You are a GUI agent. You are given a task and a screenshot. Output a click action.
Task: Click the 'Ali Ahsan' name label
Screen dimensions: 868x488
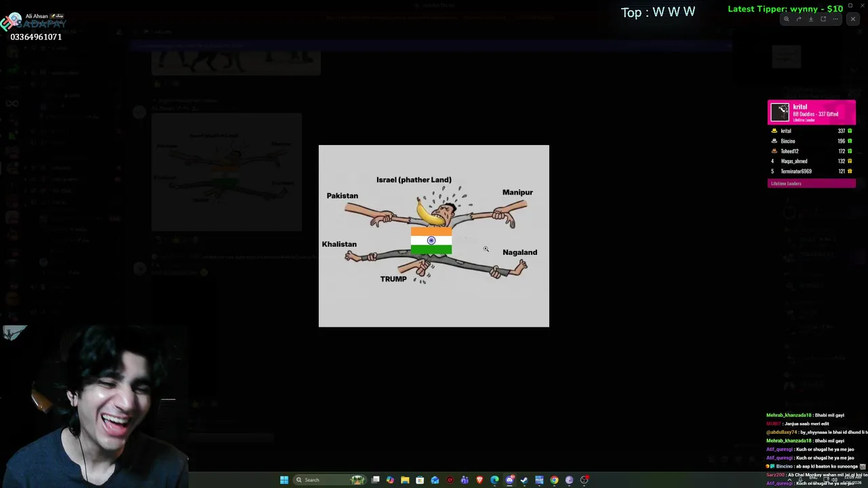[x=37, y=16]
